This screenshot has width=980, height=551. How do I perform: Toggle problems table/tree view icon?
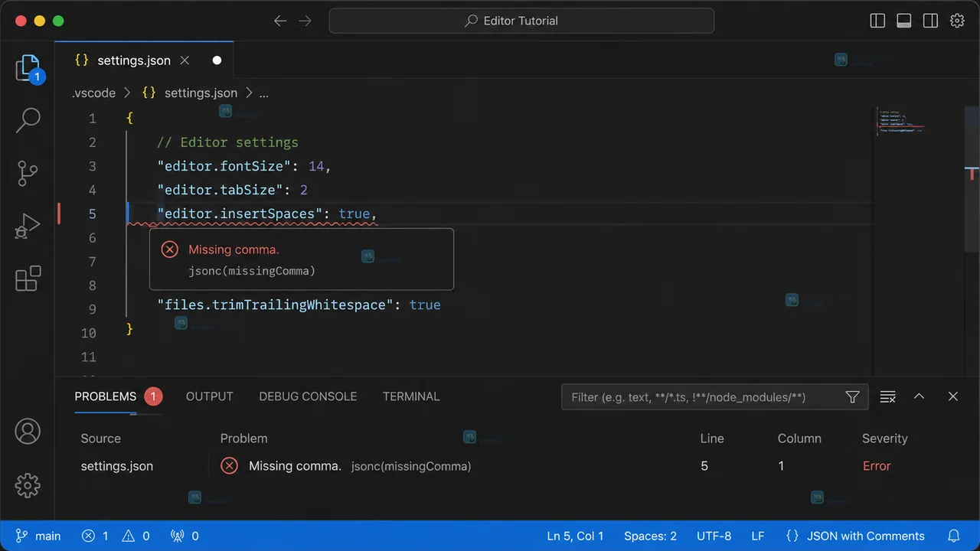pyautogui.click(x=887, y=396)
